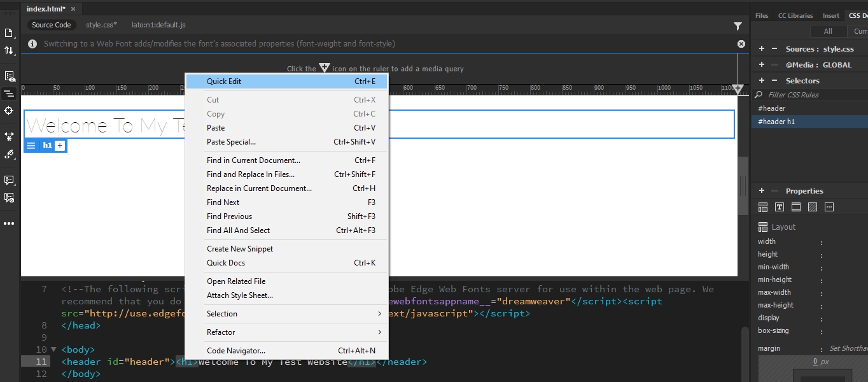This screenshot has width=868, height=382.
Task: Click the margin Set Shorthand field
Action: click(x=848, y=349)
